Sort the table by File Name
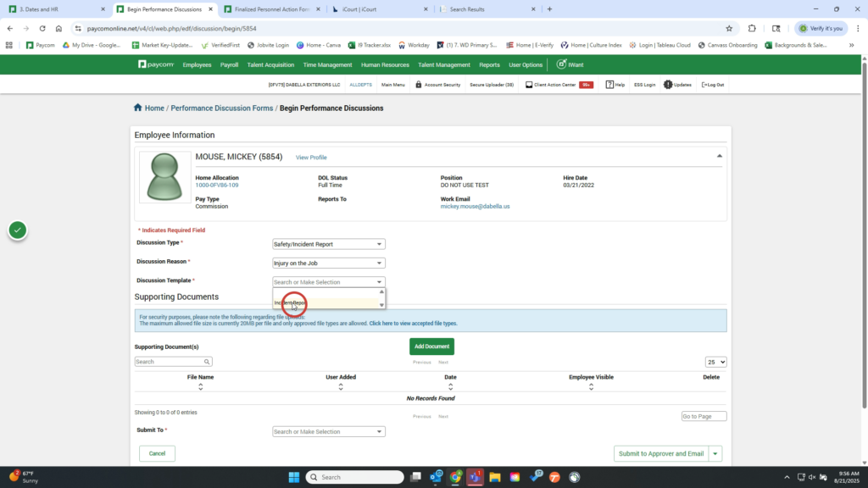 (x=200, y=382)
